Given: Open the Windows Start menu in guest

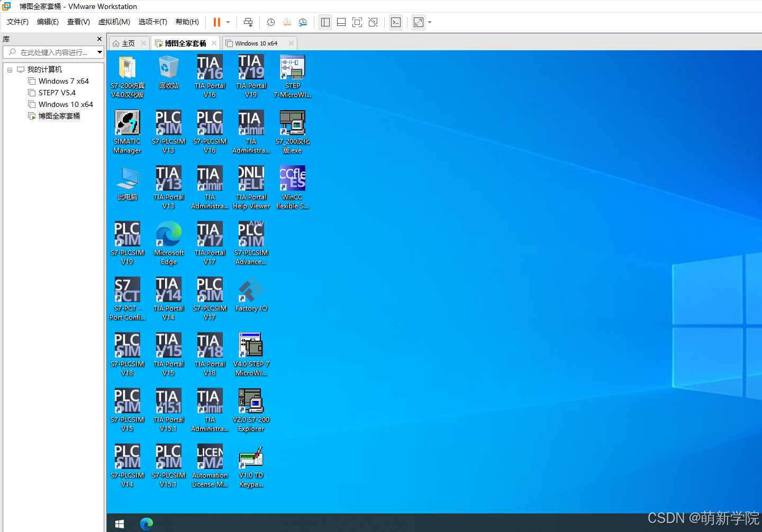Looking at the screenshot, I should [x=120, y=524].
